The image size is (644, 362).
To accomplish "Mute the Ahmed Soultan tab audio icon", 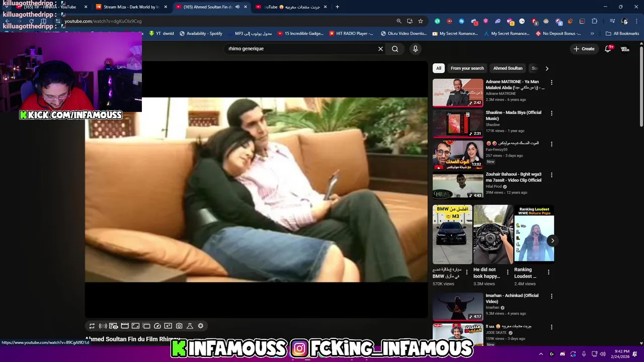I will [237, 7].
